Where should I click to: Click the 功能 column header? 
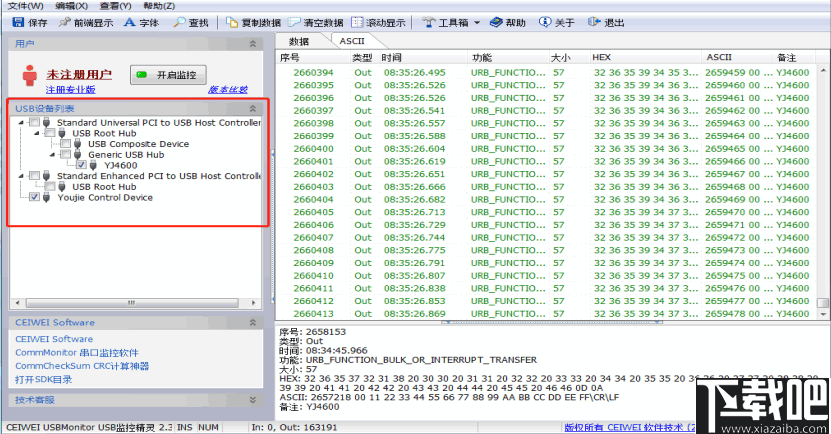(509, 57)
